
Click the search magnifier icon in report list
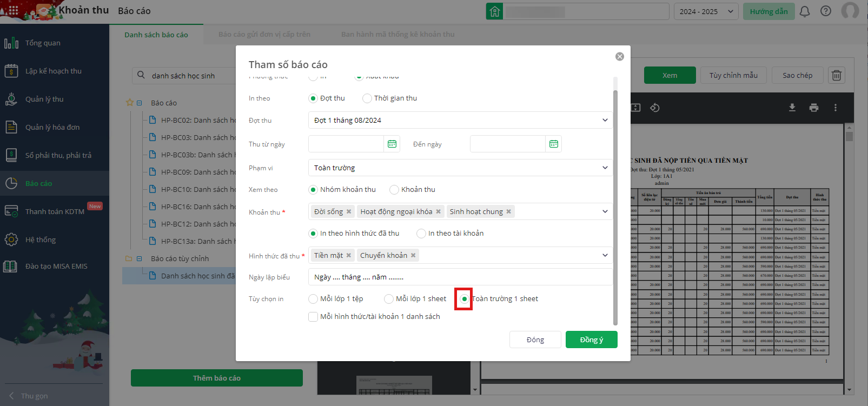point(141,75)
